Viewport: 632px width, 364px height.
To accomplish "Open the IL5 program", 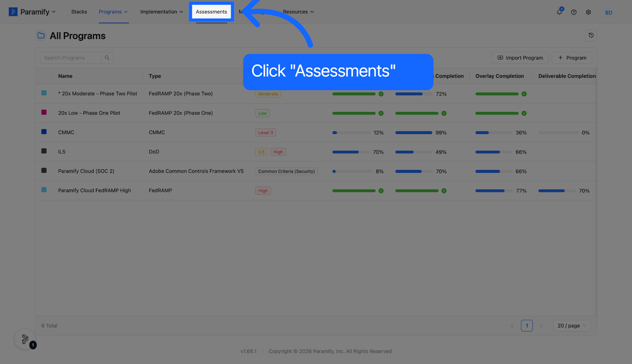I will (x=62, y=152).
